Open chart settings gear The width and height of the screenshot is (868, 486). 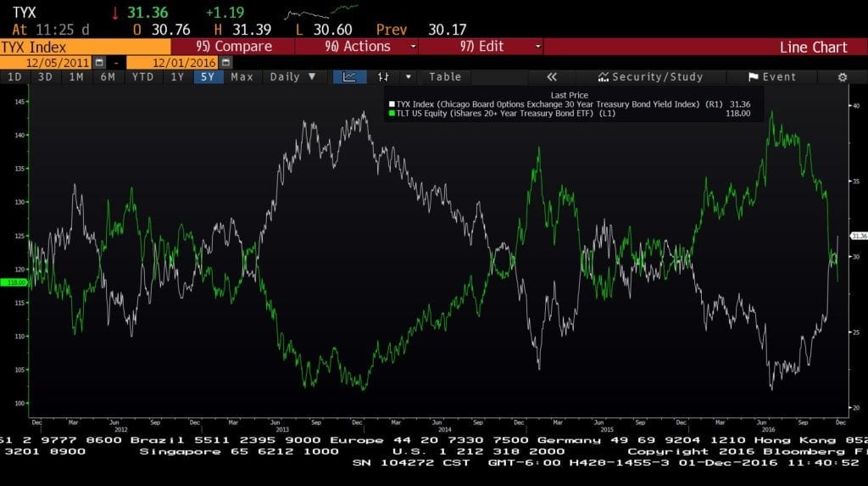point(843,77)
